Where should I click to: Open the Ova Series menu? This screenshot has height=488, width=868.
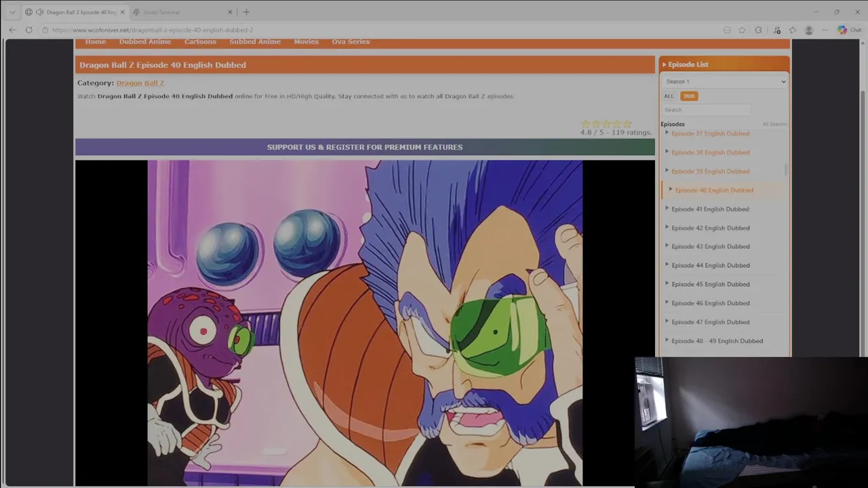(351, 42)
